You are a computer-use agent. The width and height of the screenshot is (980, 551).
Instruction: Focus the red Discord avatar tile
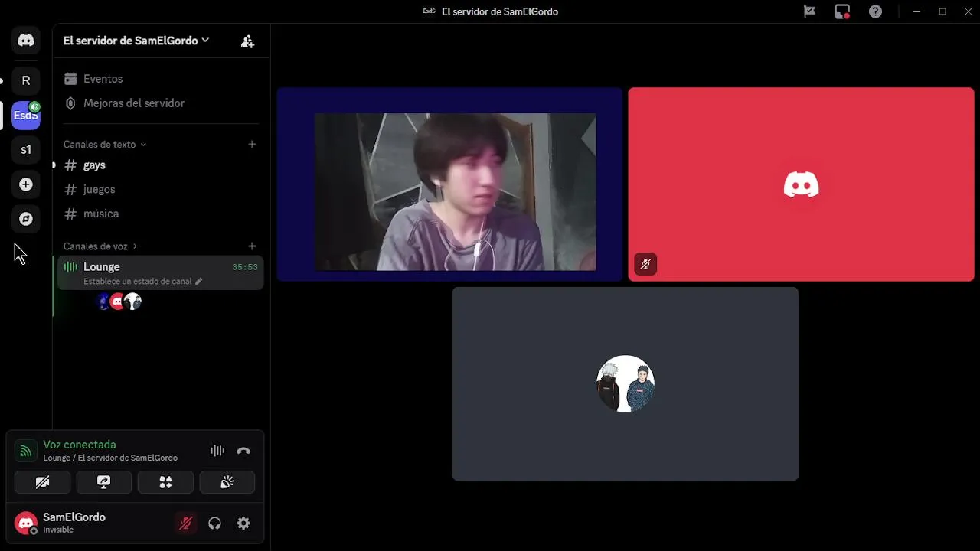(x=801, y=184)
